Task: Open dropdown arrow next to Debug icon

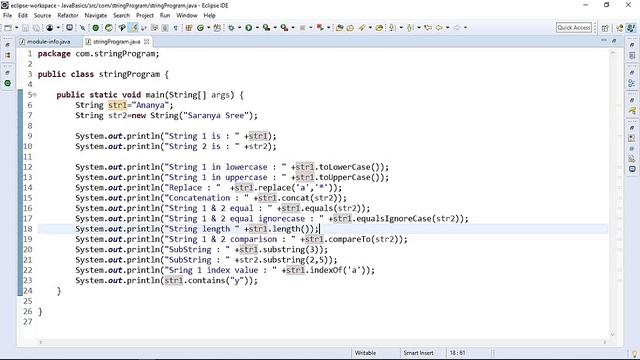Action: pyautogui.click(x=240, y=28)
